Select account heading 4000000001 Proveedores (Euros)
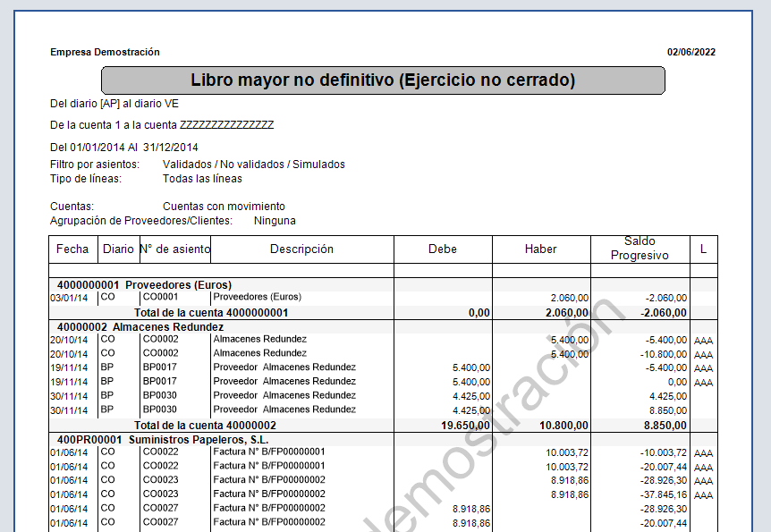This screenshot has width=771, height=532. pos(144,285)
